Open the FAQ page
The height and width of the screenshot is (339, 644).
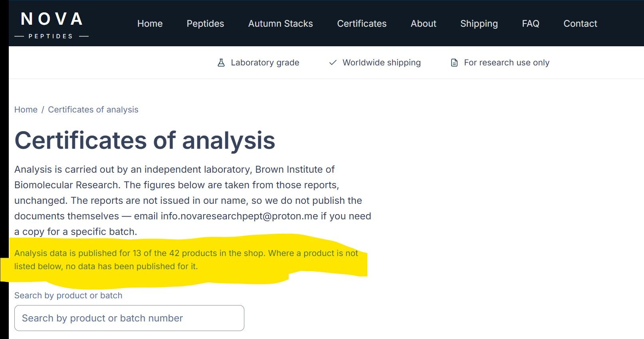[530, 24]
